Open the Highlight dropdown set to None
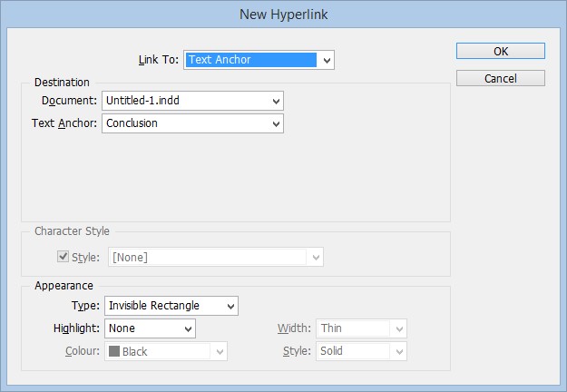The width and height of the screenshot is (567, 392). pos(150,328)
